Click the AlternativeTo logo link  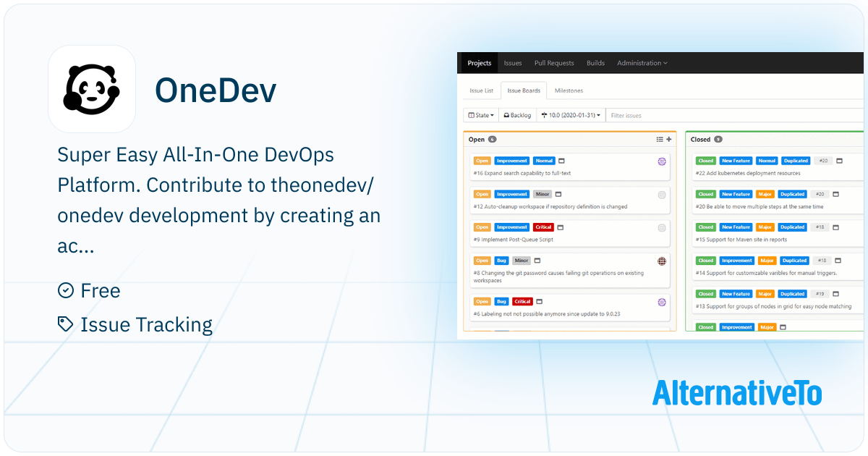[x=737, y=393]
